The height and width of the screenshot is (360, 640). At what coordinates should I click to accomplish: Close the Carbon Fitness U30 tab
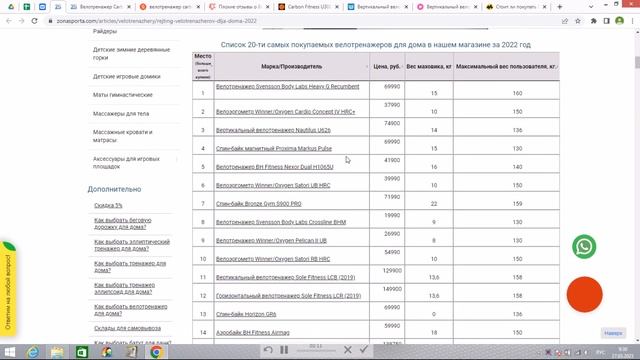337,7
